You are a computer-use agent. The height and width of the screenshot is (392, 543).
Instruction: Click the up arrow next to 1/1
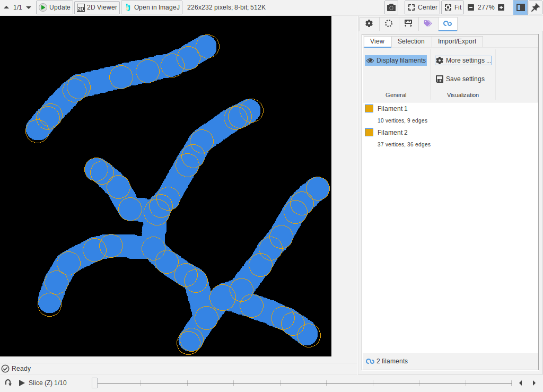[6, 7]
